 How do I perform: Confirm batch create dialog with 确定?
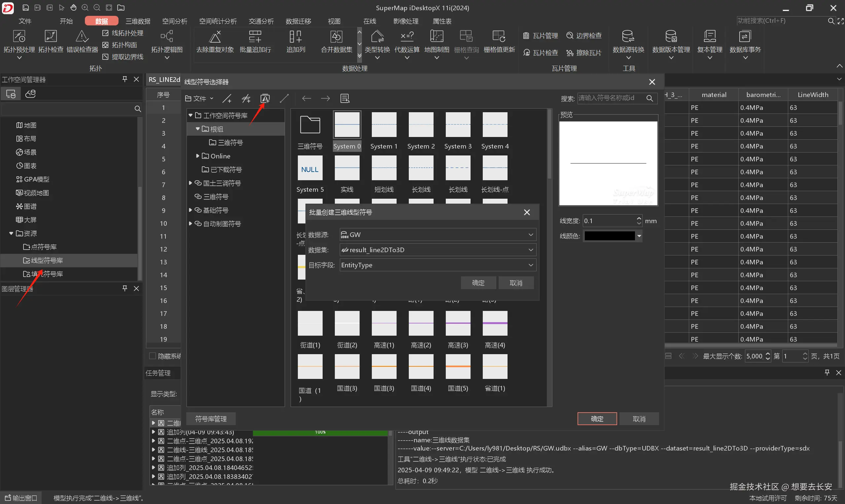[478, 283]
